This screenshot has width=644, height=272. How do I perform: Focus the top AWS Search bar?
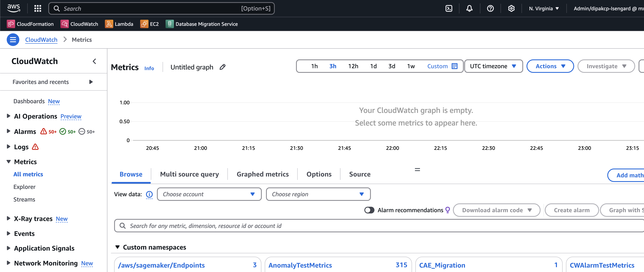(162, 9)
